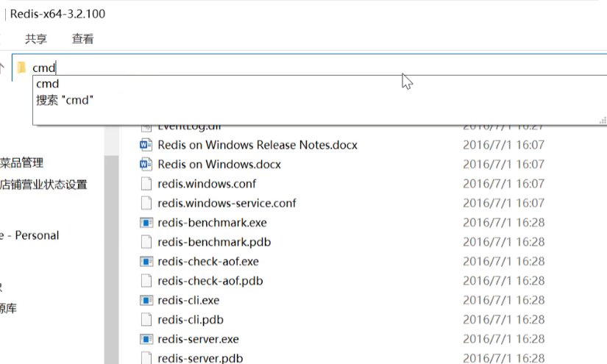607x364 pixels.
Task: Click the redis-server.pdb file icon
Action: pos(146,358)
